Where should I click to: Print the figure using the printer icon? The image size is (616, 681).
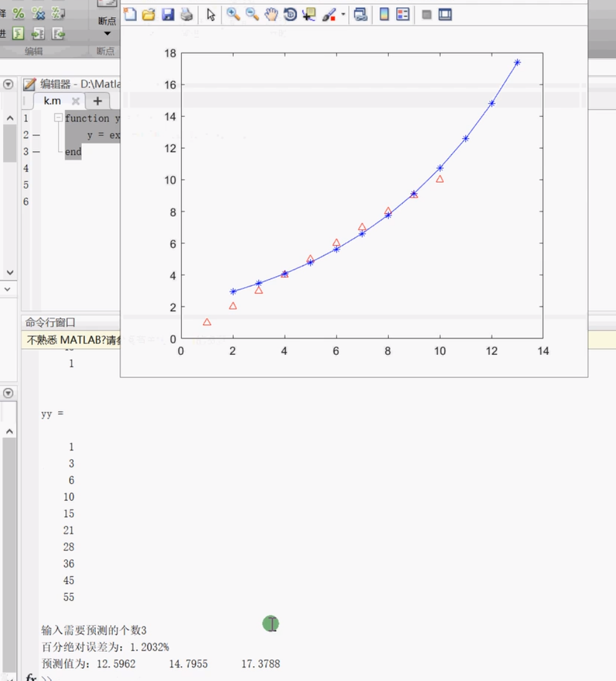pos(187,14)
